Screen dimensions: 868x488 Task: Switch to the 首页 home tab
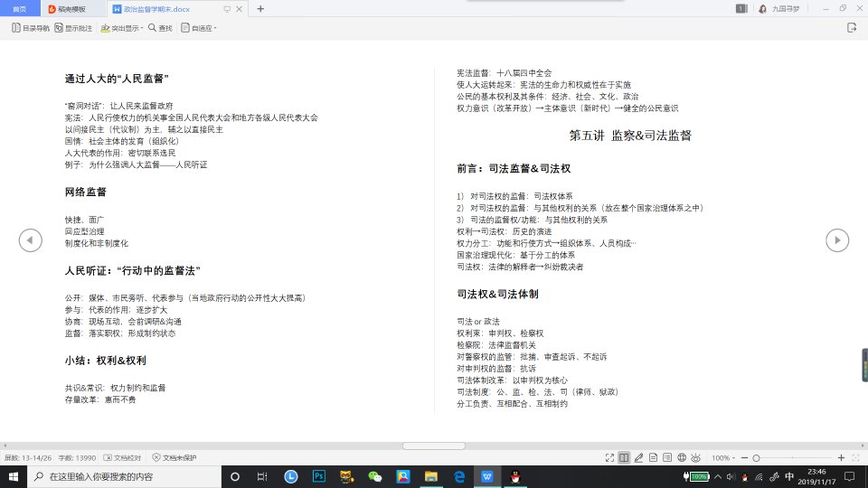(20, 9)
